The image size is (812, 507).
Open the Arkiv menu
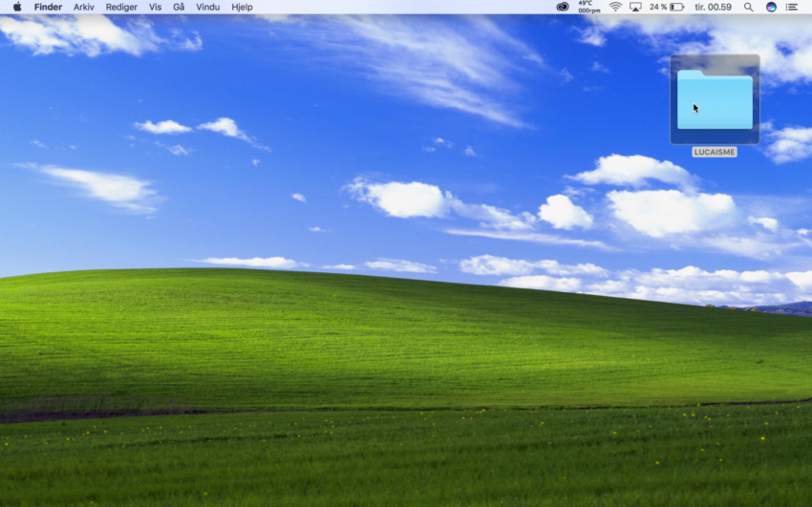[x=83, y=7]
